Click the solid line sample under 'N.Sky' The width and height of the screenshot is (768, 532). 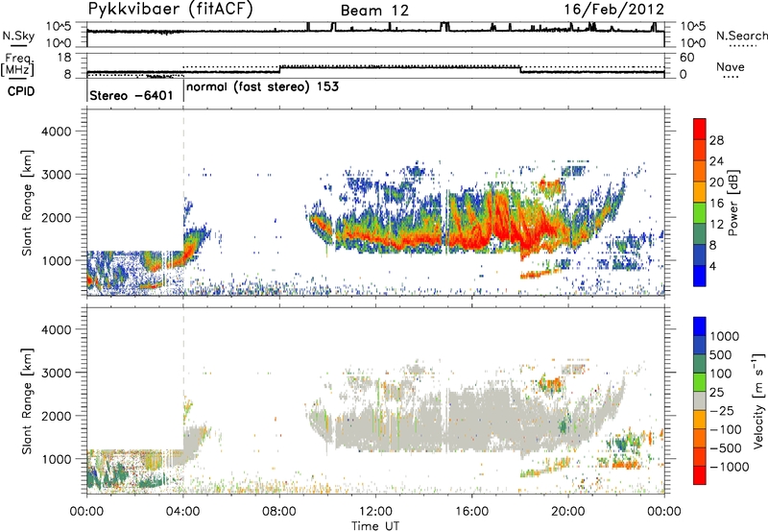[x=18, y=44]
